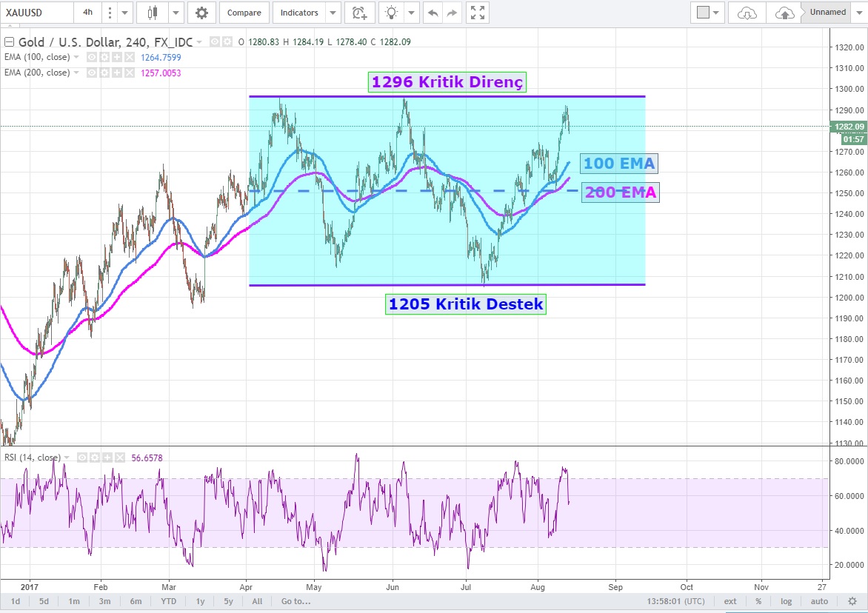
Task: Hide the Gold / U.S. Dollar main series
Action: 214,41
